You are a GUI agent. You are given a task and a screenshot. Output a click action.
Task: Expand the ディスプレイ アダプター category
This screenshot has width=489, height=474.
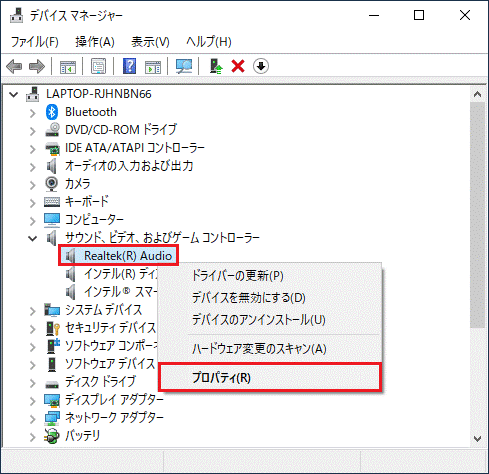tap(32, 401)
